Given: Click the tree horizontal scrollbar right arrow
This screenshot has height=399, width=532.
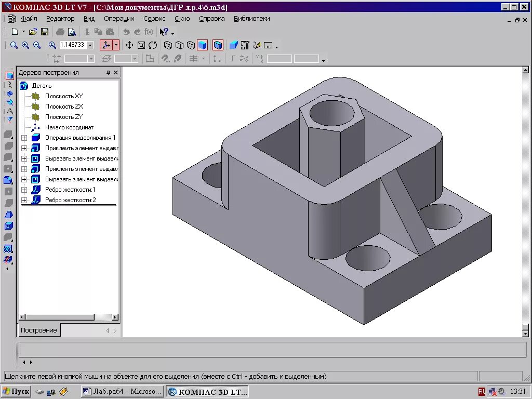Looking at the screenshot, I should [x=115, y=317].
